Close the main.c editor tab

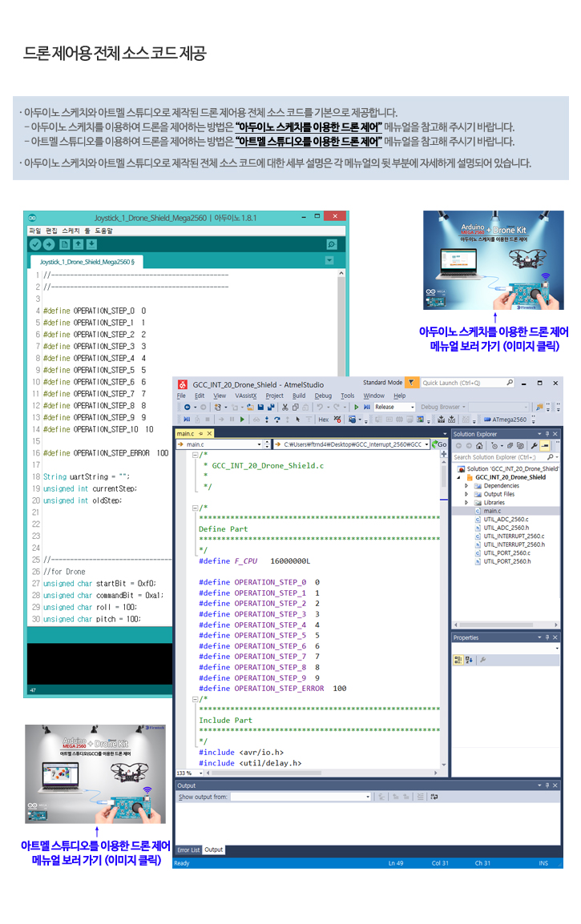click(209, 433)
